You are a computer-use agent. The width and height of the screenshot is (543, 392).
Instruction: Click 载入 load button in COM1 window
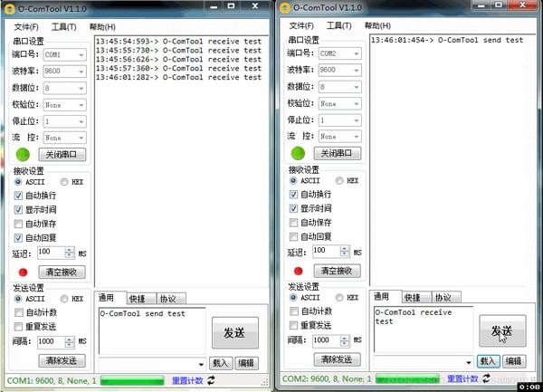click(221, 363)
